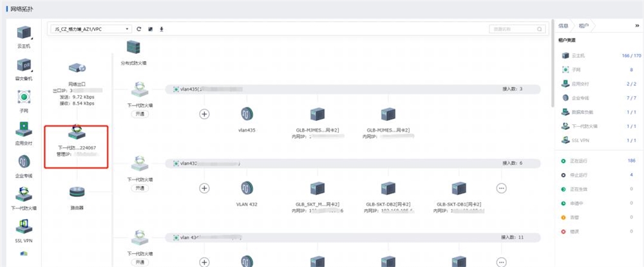Viewport: 644px width, 267px height.
Task: Click the right panel vertical scrollbar
Action: [x=554, y=64]
